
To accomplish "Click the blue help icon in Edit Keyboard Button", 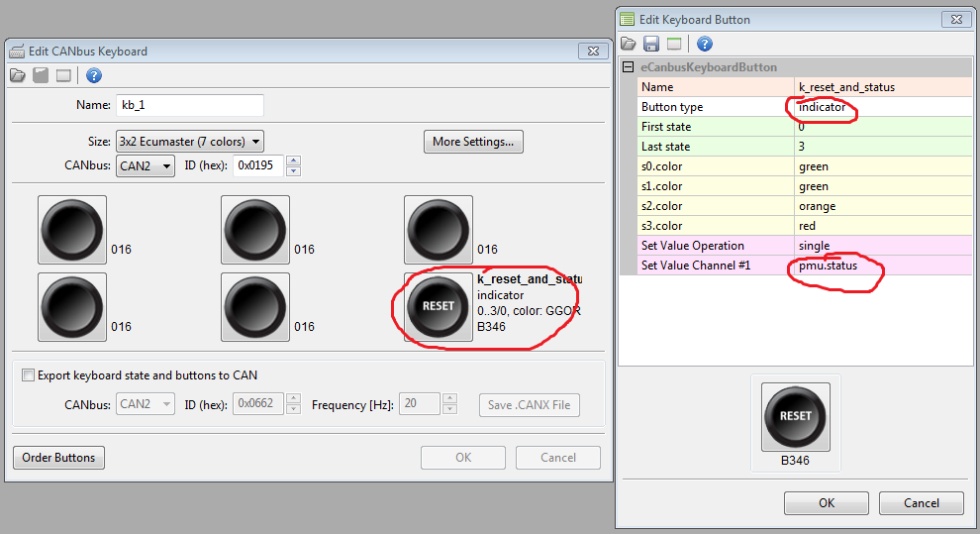I will [705, 44].
